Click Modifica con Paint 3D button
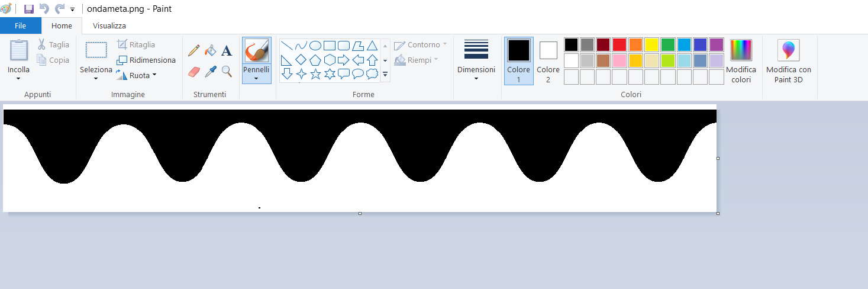This screenshot has width=868, height=289. (789, 61)
